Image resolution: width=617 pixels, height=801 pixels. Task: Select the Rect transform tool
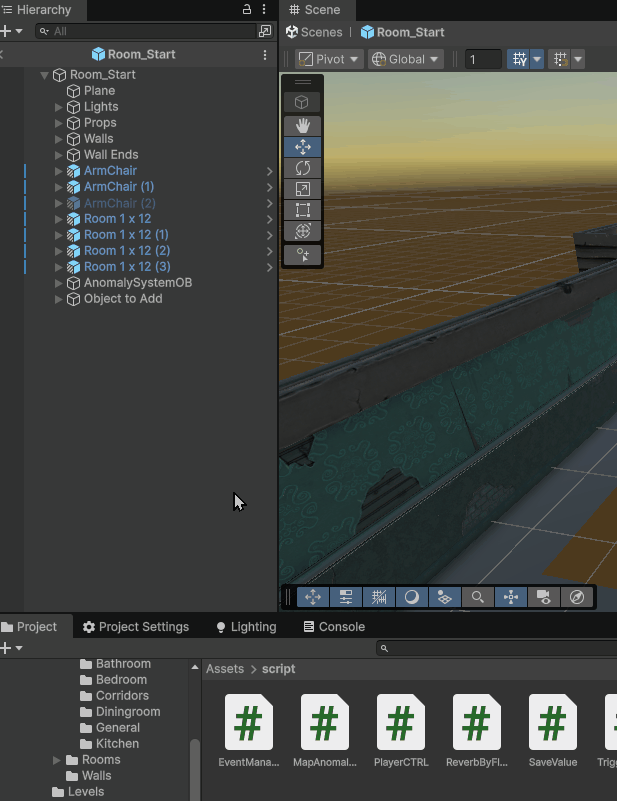click(x=302, y=210)
